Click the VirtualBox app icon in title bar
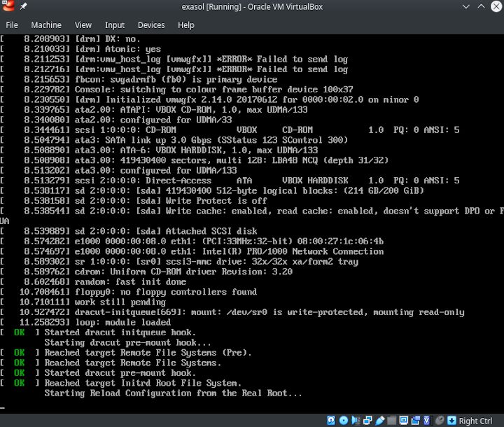 click(x=8, y=6)
